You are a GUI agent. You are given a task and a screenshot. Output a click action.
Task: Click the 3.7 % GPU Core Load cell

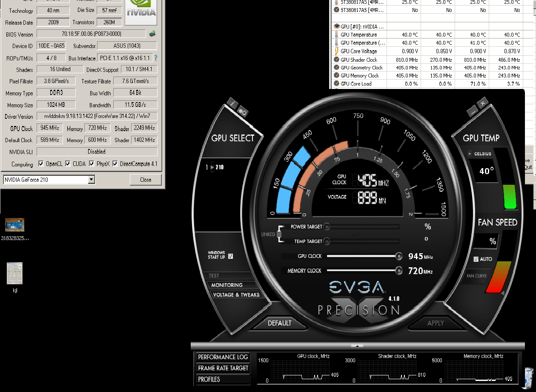(506, 84)
